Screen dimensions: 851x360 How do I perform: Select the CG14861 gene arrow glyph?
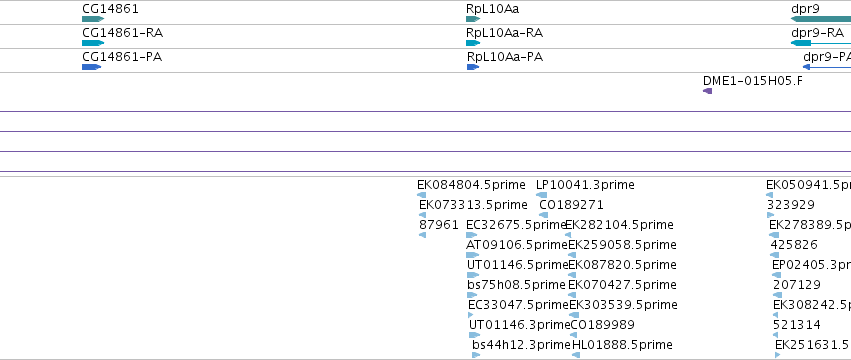click(93, 19)
